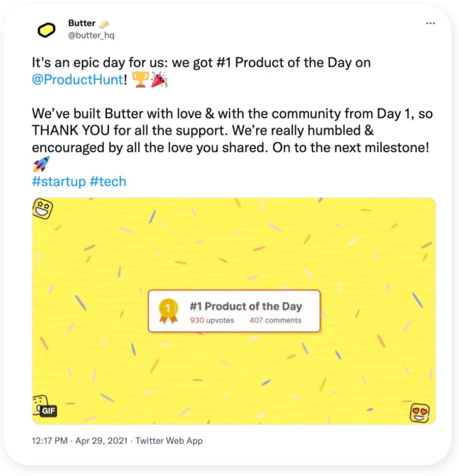459x476 pixels.
Task: Click the rocket emoji
Action: (x=40, y=164)
